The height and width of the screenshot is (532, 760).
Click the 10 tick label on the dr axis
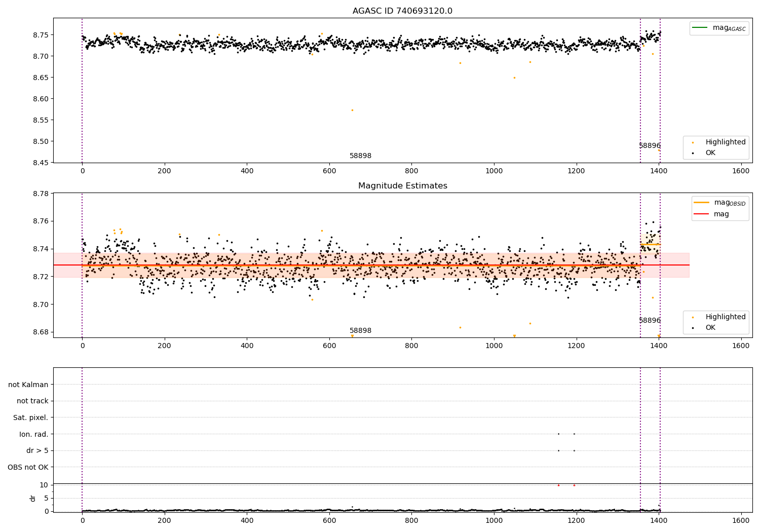click(44, 485)
